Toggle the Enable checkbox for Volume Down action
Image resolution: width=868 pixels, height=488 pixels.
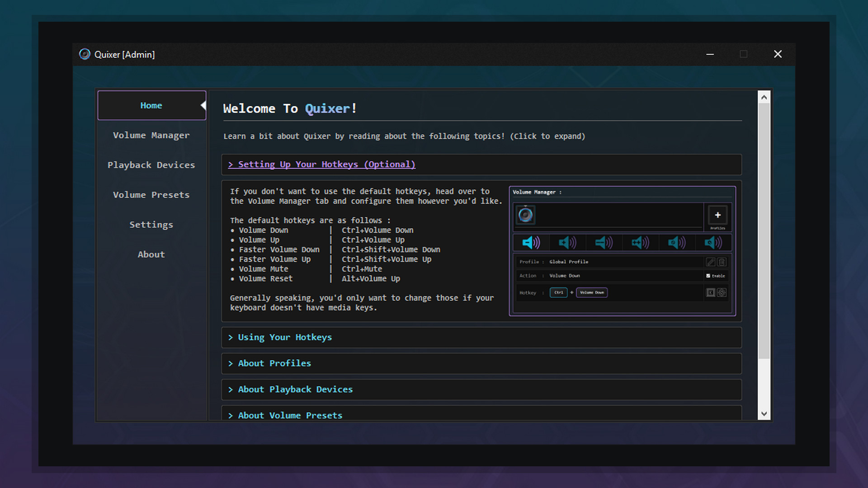[x=708, y=276]
